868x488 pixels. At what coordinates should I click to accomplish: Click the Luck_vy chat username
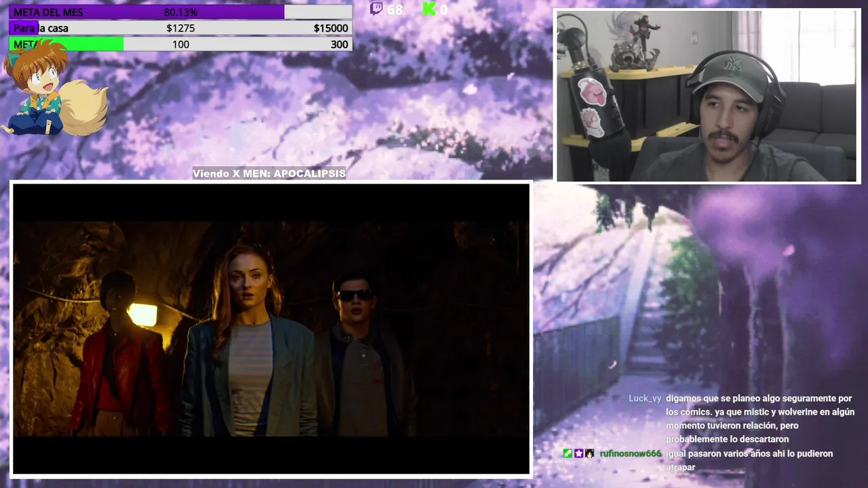645,399
